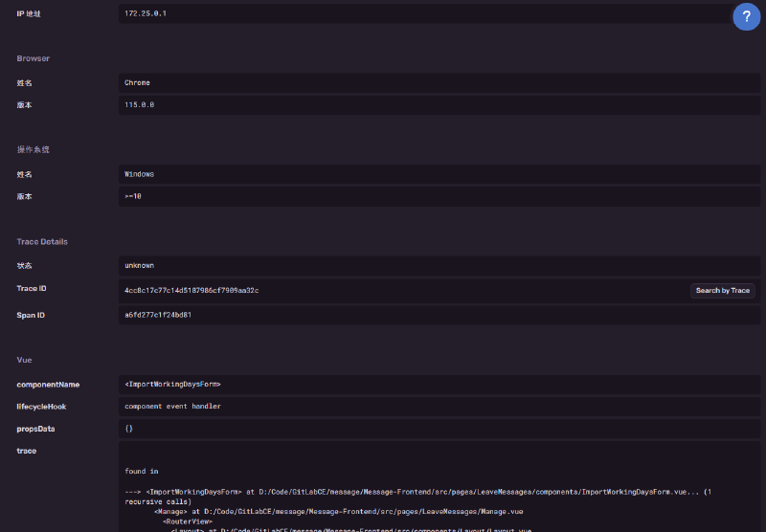Select the Windows operating system name value

click(139, 174)
